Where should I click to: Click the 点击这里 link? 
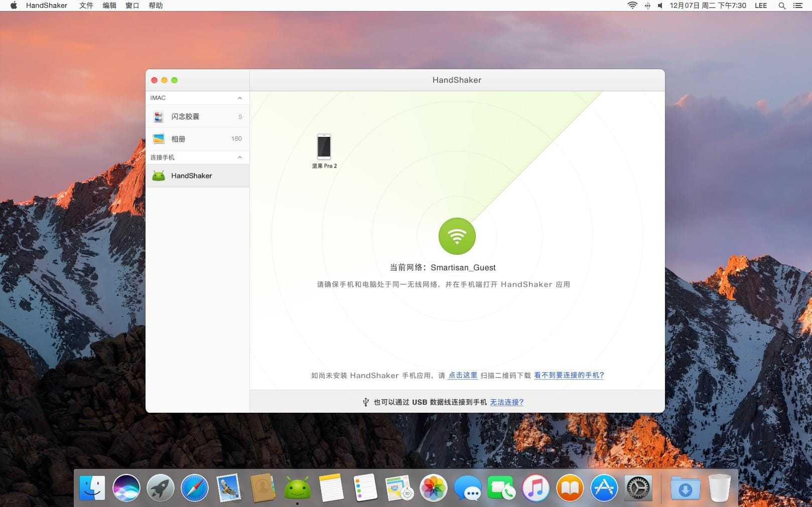pyautogui.click(x=462, y=375)
